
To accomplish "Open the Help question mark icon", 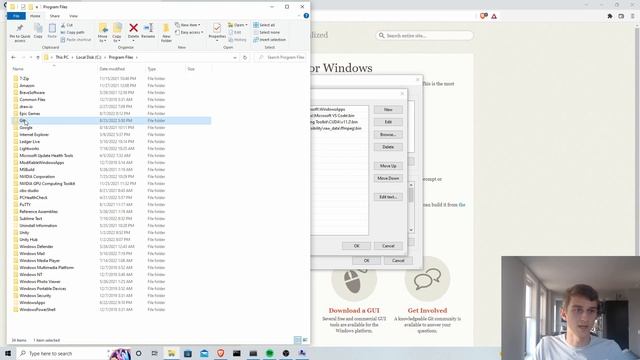I will [x=306, y=16].
